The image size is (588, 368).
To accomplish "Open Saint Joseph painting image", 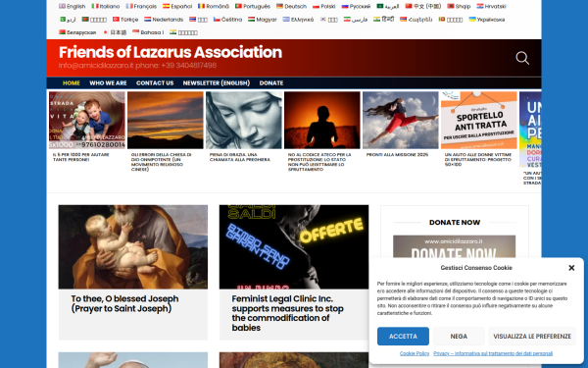I will click(132, 246).
